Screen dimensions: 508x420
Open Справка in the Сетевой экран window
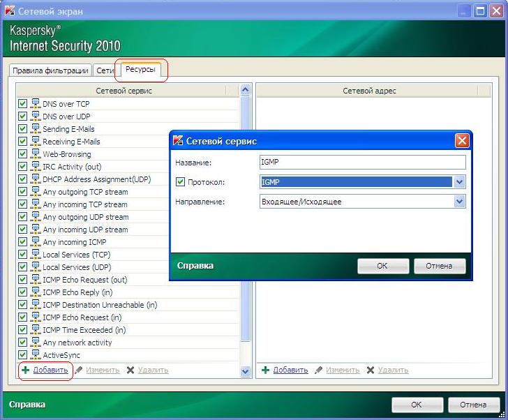[27, 405]
